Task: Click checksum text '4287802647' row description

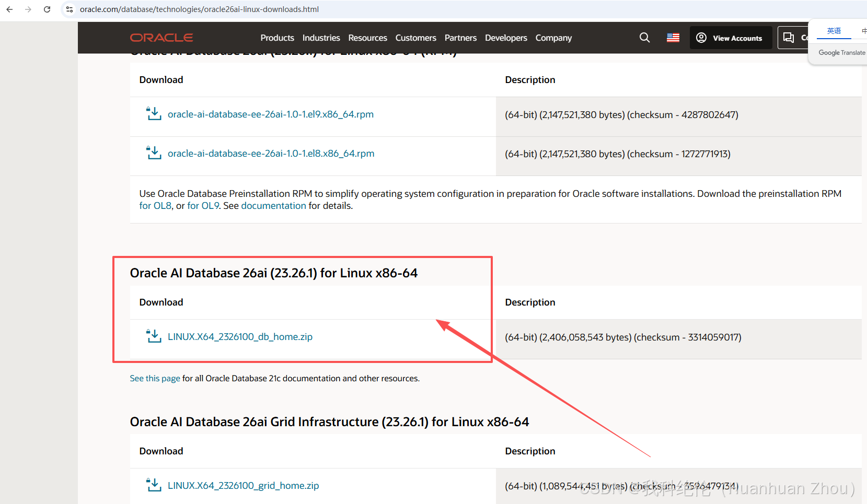Action: tap(621, 115)
